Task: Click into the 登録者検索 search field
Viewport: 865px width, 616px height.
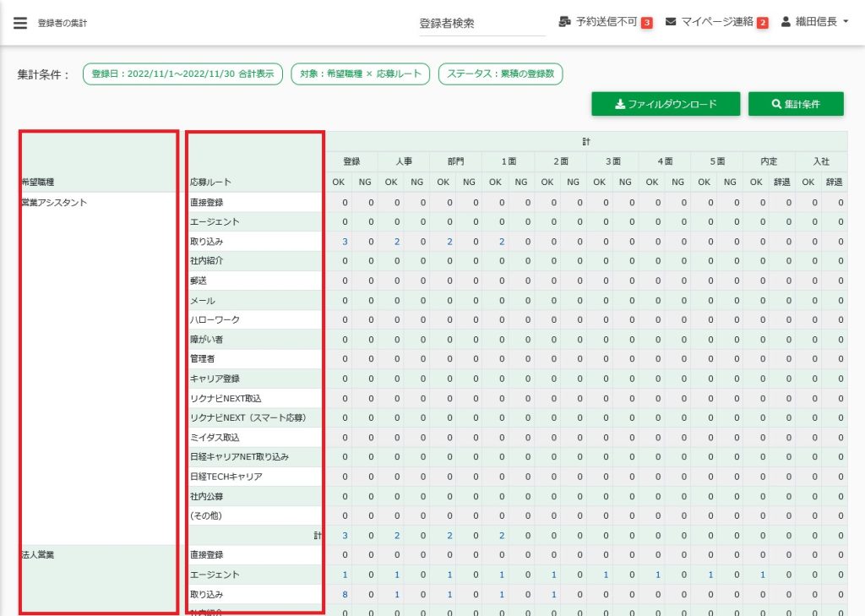Action: click(x=481, y=24)
